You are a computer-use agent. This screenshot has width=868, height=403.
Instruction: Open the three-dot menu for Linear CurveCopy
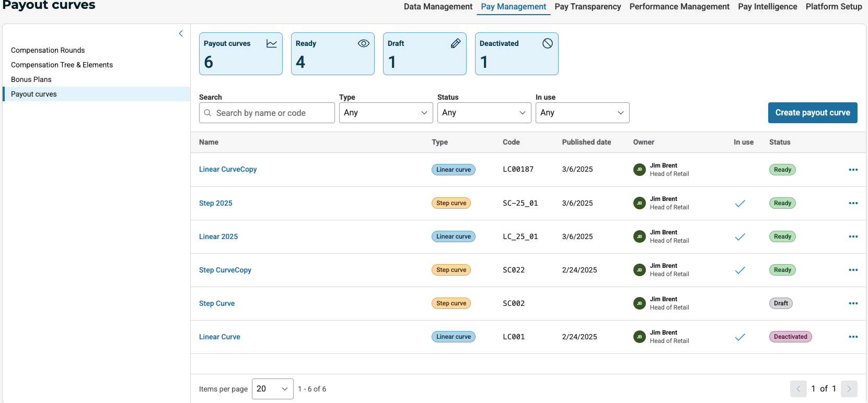[853, 170]
